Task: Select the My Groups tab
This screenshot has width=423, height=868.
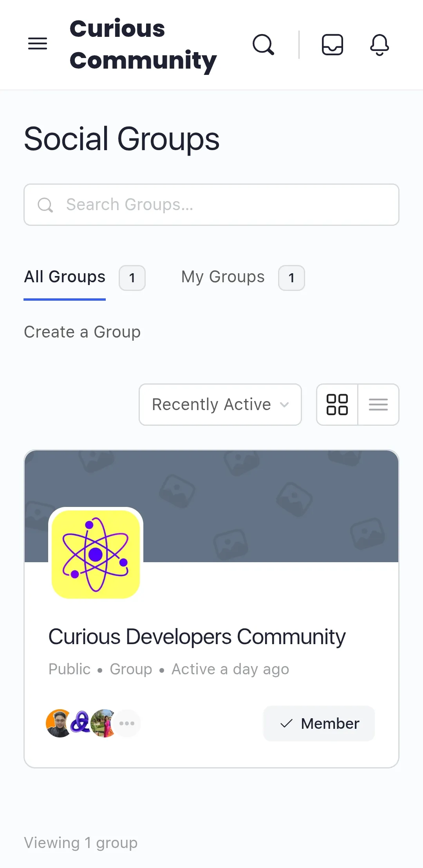Action: click(223, 277)
